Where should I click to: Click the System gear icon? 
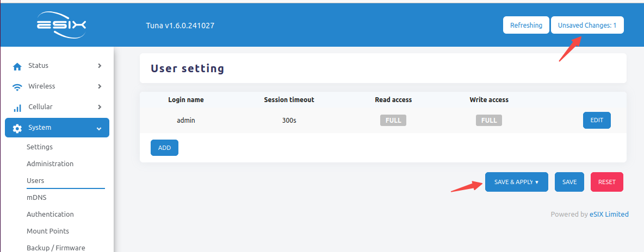(17, 128)
